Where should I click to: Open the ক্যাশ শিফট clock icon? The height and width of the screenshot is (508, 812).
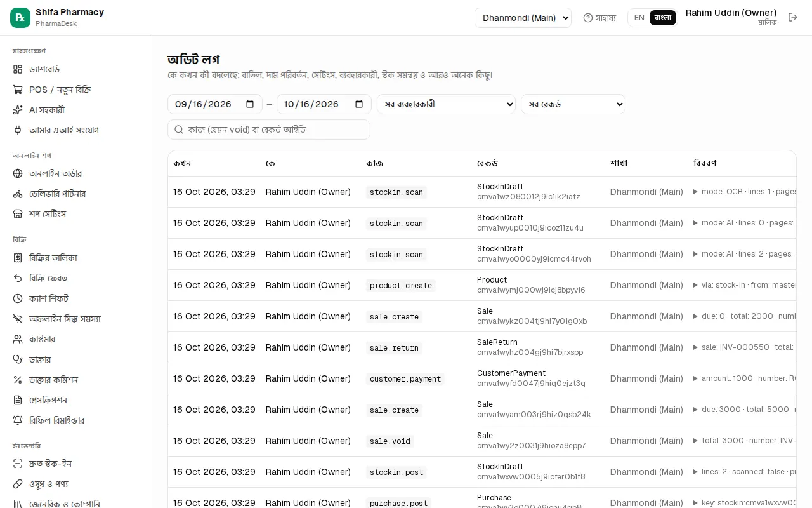[x=18, y=298]
